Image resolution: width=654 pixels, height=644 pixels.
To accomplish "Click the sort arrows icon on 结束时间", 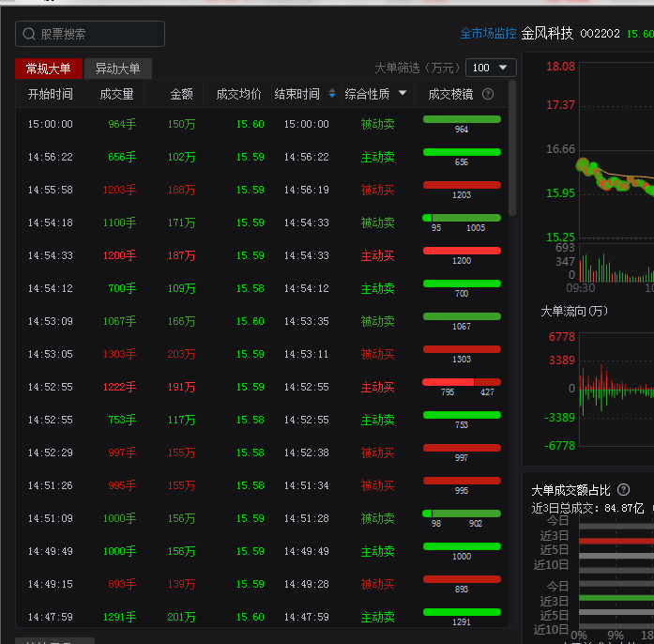I will (x=331, y=94).
